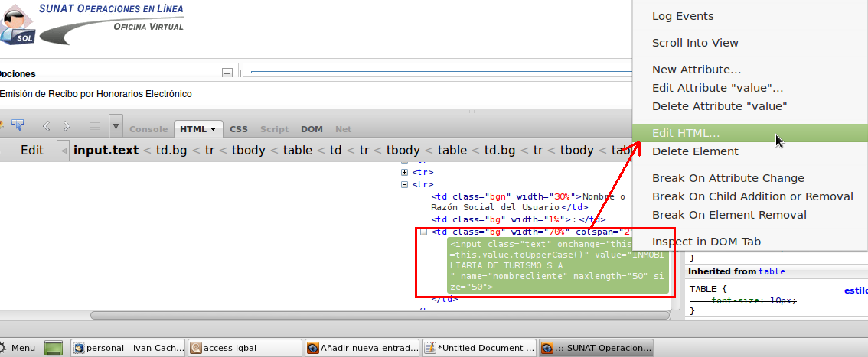Screen dimensions: 868x357
Task: Open the panel selector dropdown triangle before Console
Action: pos(116,126)
